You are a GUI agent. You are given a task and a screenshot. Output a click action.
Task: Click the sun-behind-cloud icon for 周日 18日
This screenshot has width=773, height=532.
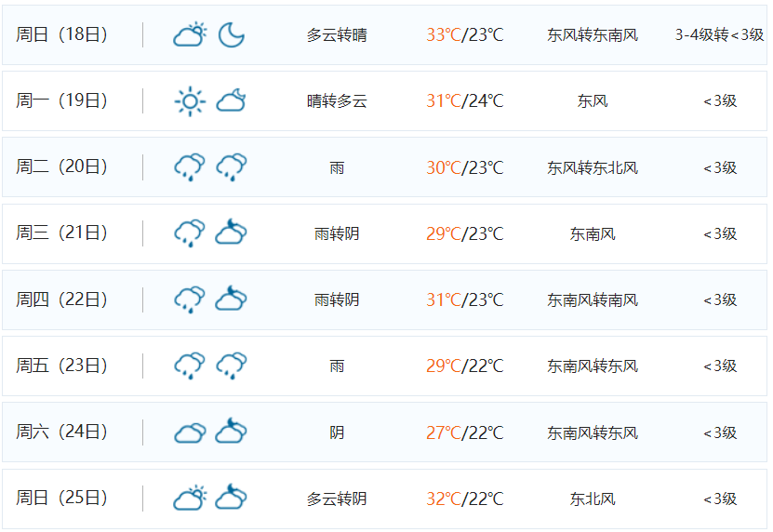pyautogui.click(x=190, y=35)
